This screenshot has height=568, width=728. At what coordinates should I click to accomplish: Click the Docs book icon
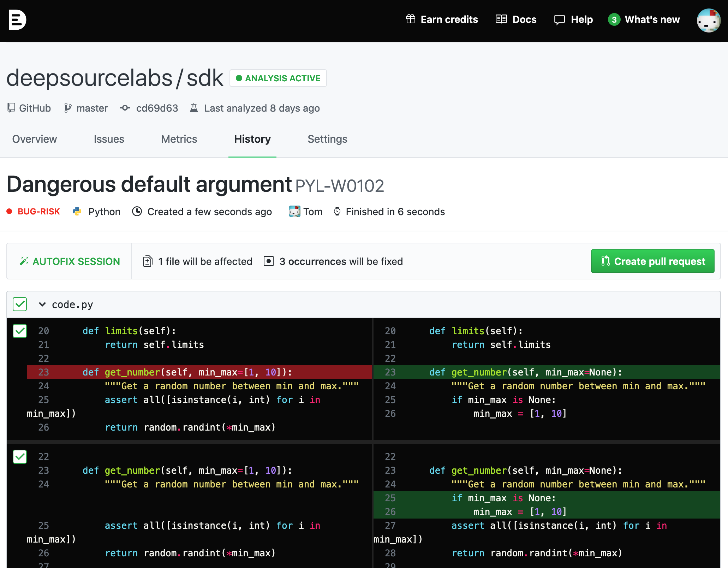pos(501,19)
